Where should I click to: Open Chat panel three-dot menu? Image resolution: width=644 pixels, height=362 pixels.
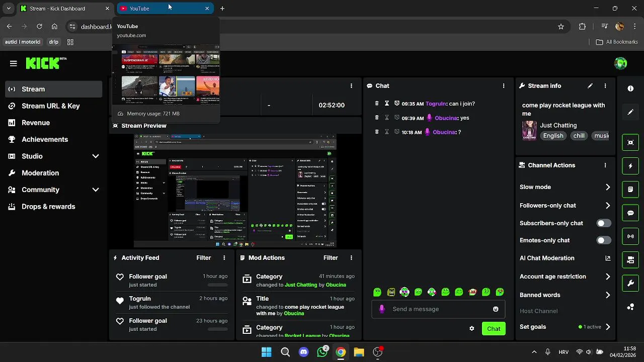pos(504,86)
